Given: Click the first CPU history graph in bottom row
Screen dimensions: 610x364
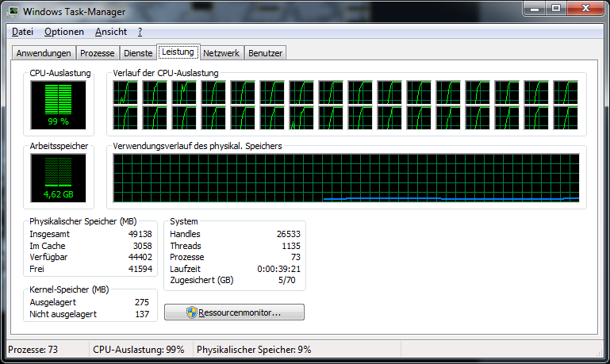Looking at the screenshot, I should tap(125, 118).
